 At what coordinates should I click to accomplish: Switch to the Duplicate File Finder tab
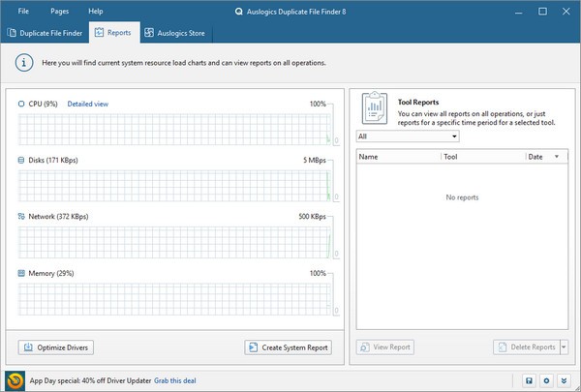pos(46,33)
